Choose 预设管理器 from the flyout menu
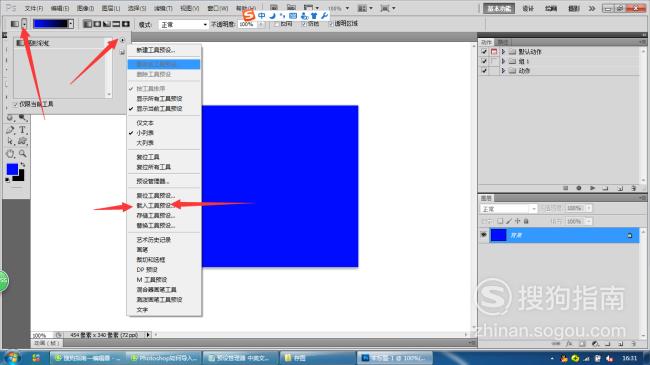 pos(153,181)
